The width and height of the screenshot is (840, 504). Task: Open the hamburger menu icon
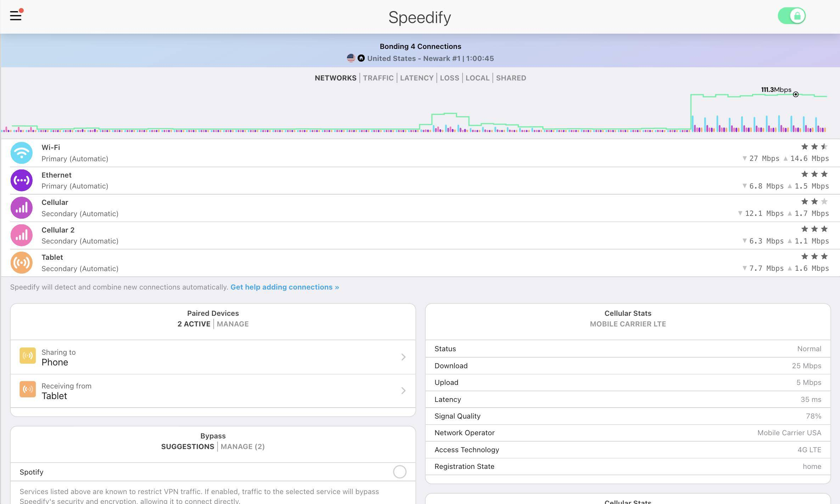tap(16, 16)
